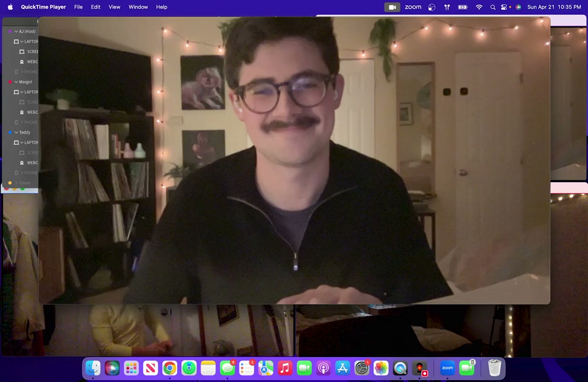
Task: Open Music app from the Dock
Action: click(x=285, y=368)
